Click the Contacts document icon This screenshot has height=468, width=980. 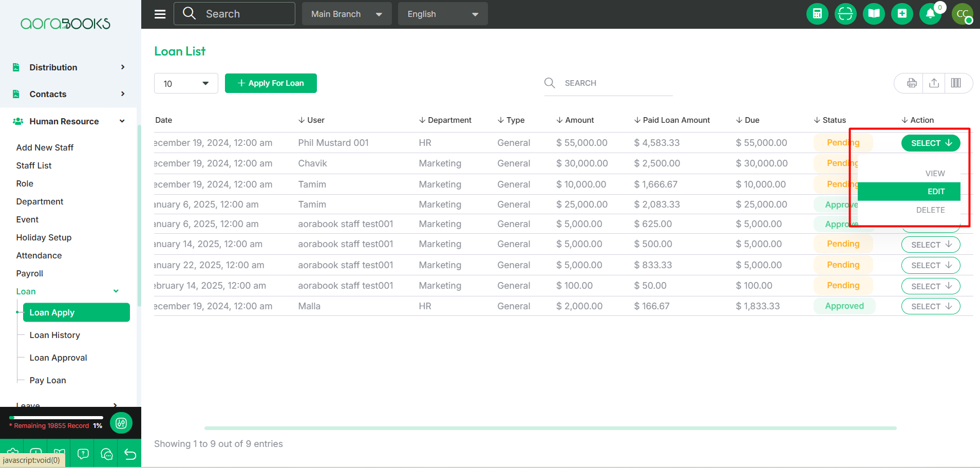tap(16, 94)
